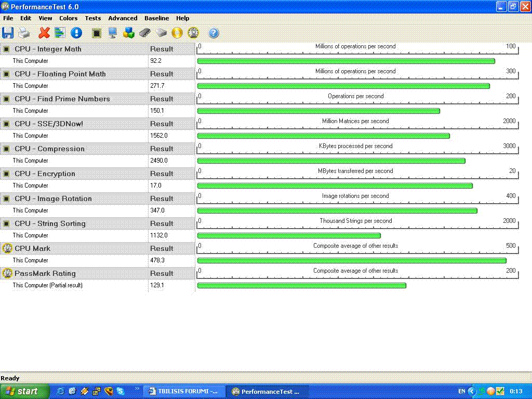Click the chip icon beside CPU - Encryption
Viewport: 532px width, 399px height.
(6, 174)
